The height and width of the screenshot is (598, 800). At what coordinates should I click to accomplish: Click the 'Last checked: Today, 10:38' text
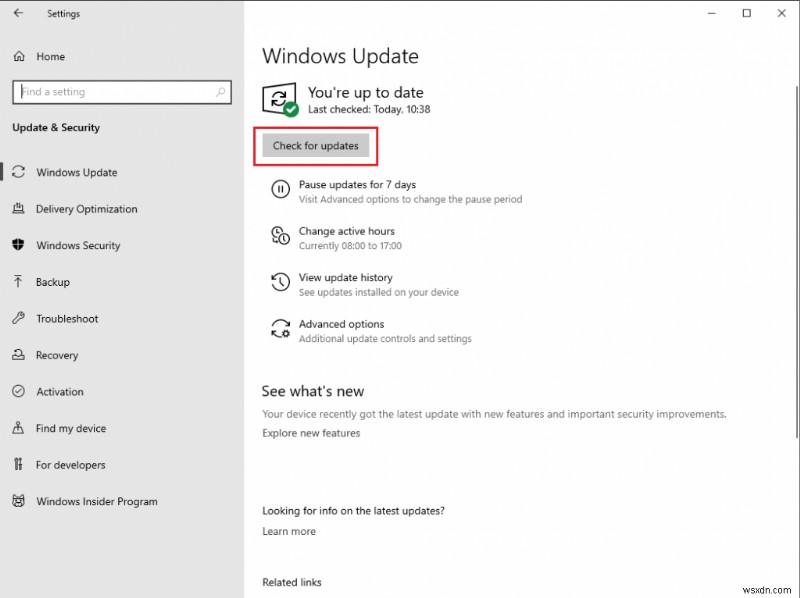[x=369, y=109]
